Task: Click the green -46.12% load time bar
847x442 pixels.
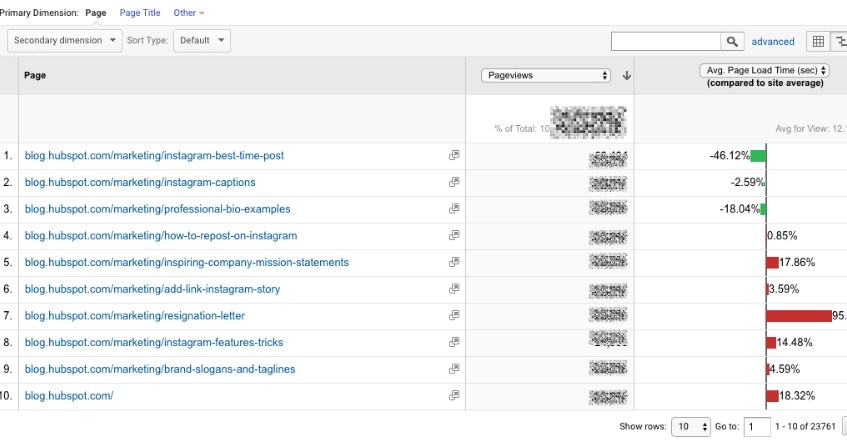Action: 758,156
